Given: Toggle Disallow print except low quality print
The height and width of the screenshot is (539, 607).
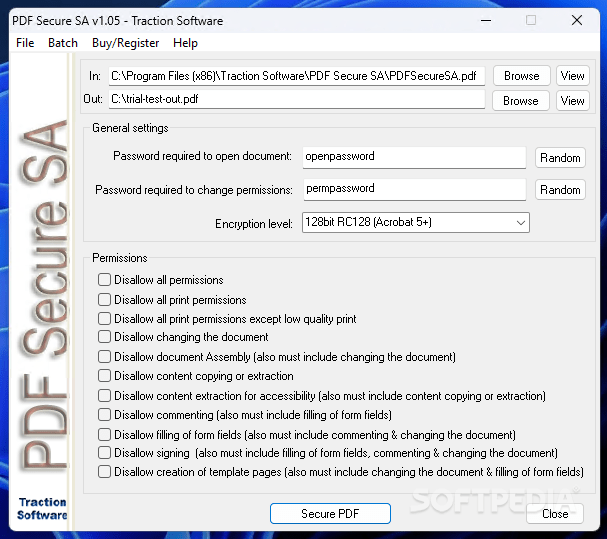Looking at the screenshot, I should (x=104, y=318).
